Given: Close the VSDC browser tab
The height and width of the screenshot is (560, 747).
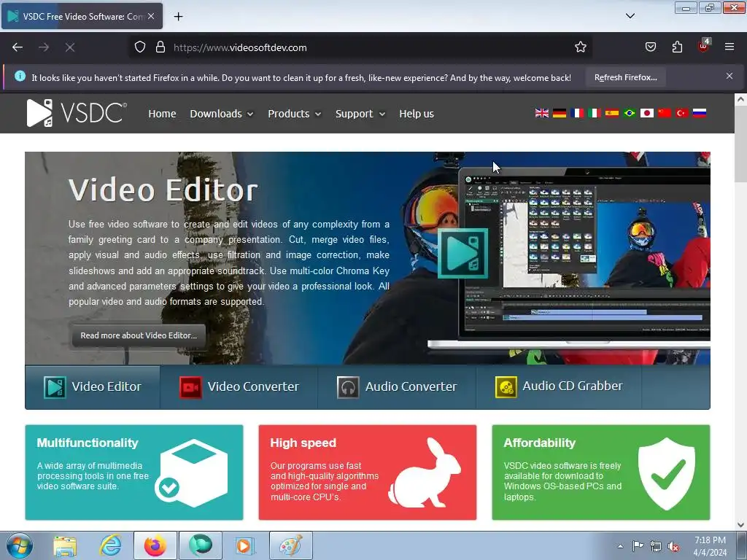Looking at the screenshot, I should [151, 16].
